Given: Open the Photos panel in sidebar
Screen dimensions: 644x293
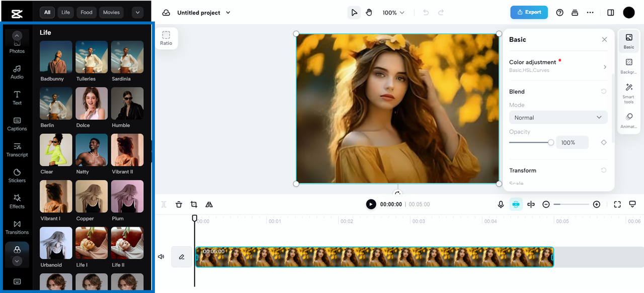Looking at the screenshot, I should point(17,46).
